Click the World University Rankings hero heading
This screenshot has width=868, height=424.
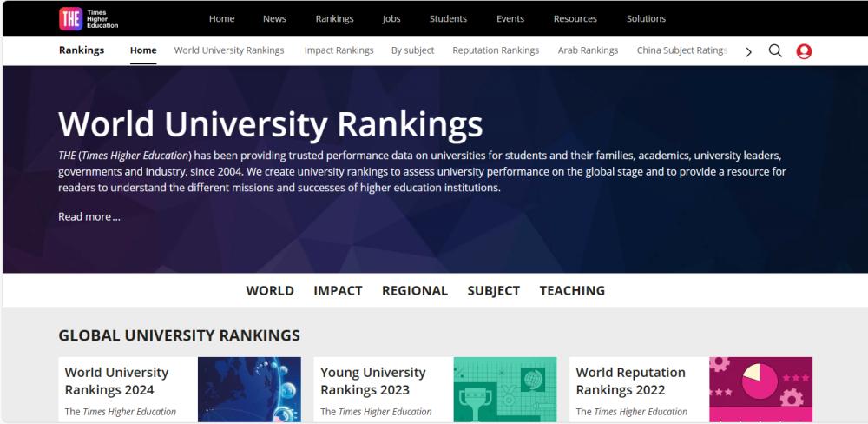[271, 123]
